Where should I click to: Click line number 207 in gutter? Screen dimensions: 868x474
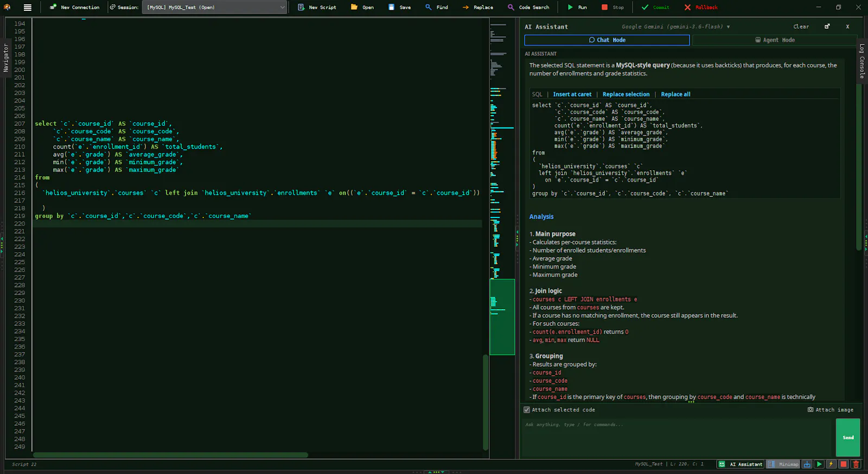(x=20, y=124)
